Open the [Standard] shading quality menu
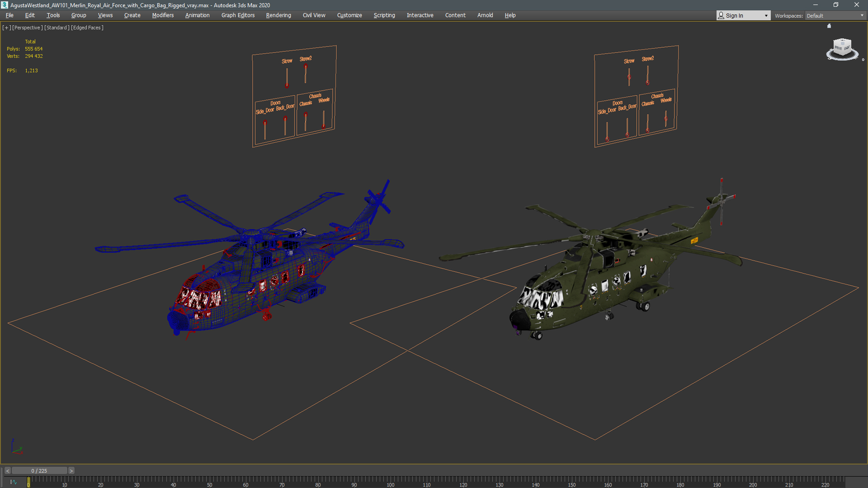This screenshot has height=488, width=868. (57, 28)
